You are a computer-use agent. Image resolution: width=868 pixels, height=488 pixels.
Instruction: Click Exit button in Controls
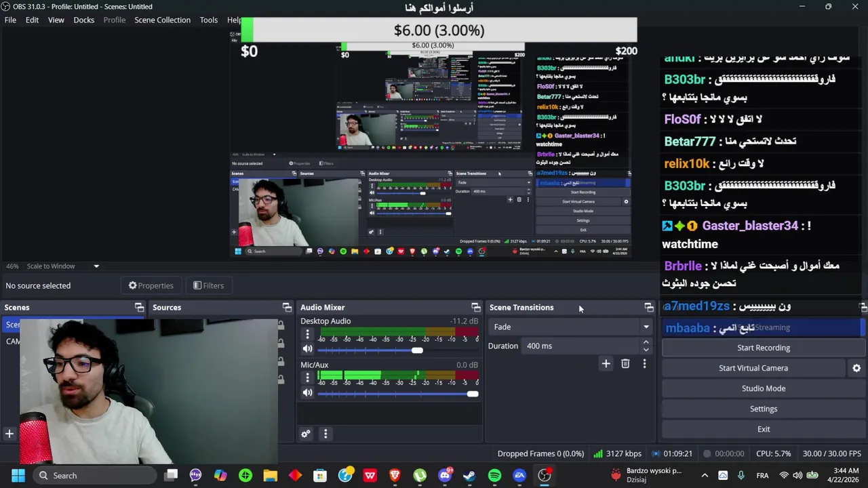pos(764,429)
